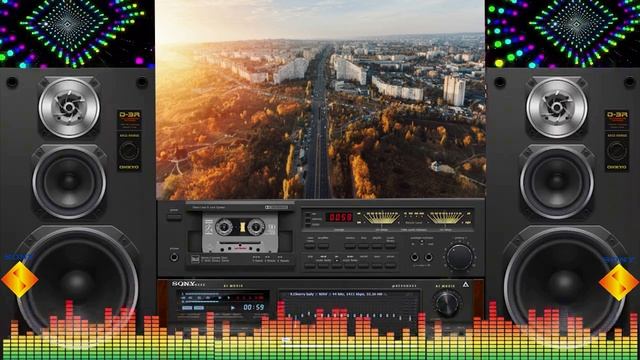Click the rightmost button in lower transport row
The image size is (640, 360).
click(391, 266)
